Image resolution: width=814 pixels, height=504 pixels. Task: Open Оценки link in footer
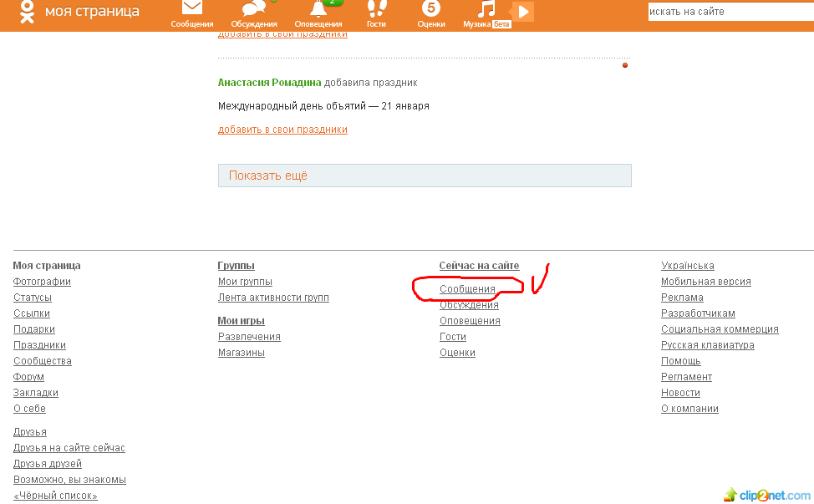tap(457, 353)
